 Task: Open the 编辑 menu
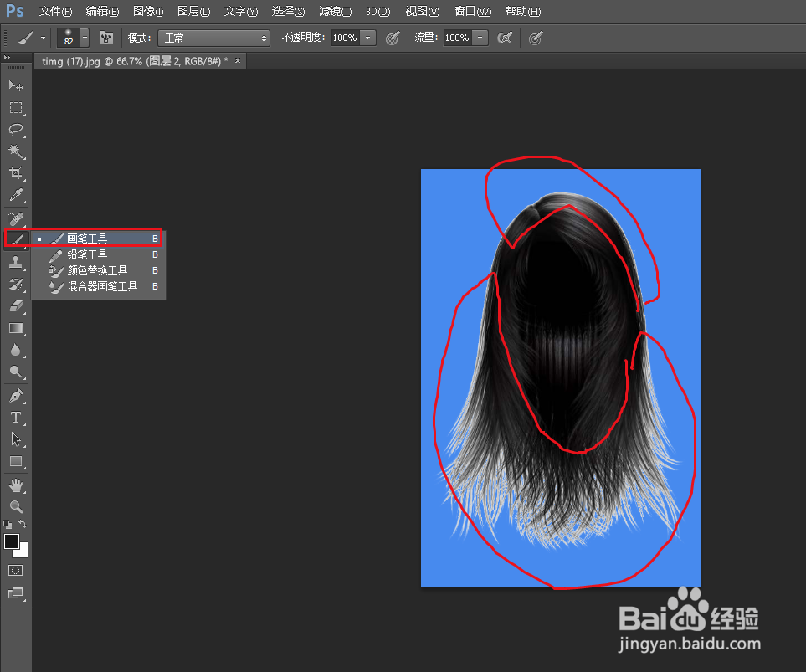[102, 12]
